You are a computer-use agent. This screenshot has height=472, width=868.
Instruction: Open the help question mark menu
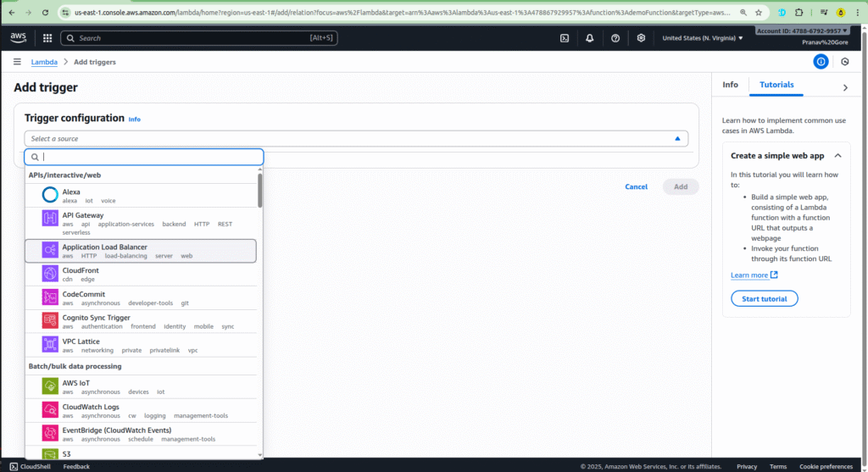point(615,38)
